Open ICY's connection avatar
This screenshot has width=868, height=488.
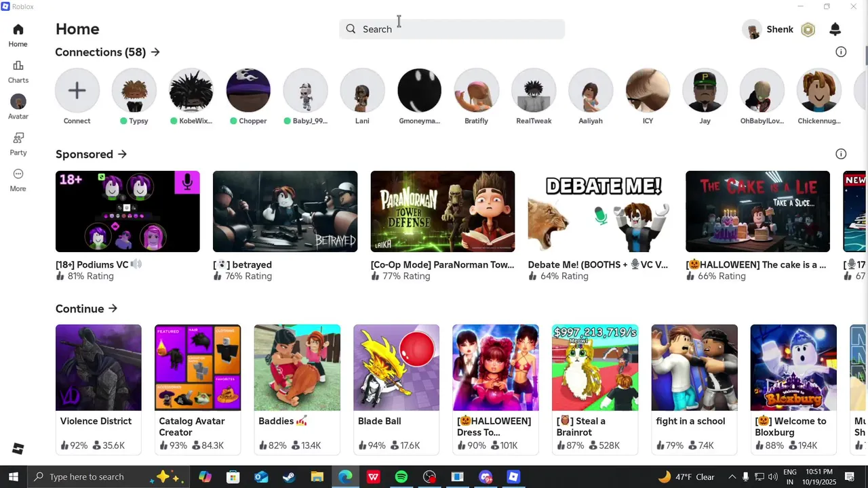pyautogui.click(x=648, y=90)
